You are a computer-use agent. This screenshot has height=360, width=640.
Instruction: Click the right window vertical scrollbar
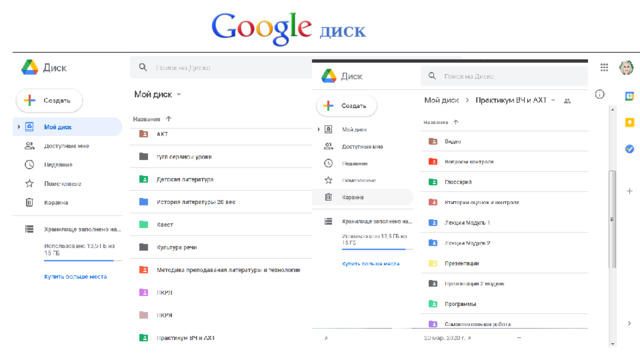(612, 220)
